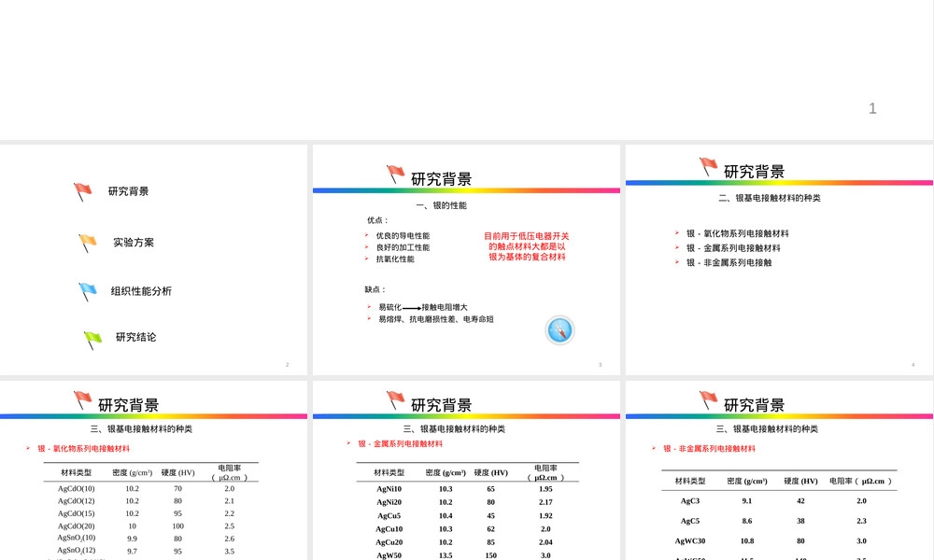Click the 硬度 (HV) header in the AgNi10 table
The image size is (934, 560).
(x=491, y=473)
